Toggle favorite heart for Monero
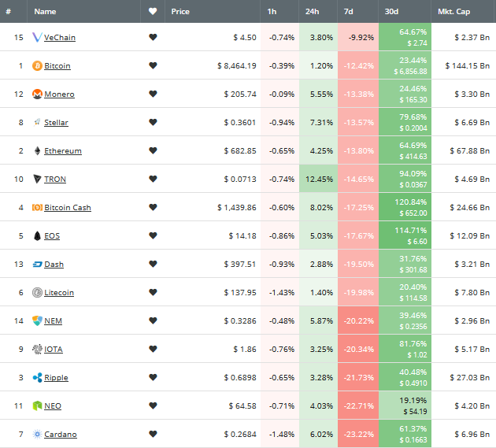This screenshot has height=448, width=496. [x=153, y=94]
